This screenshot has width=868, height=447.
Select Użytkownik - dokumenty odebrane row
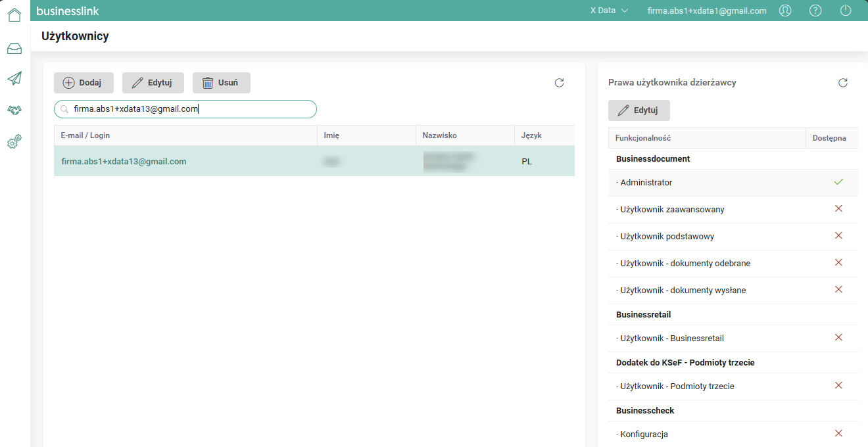pyautogui.click(x=733, y=264)
